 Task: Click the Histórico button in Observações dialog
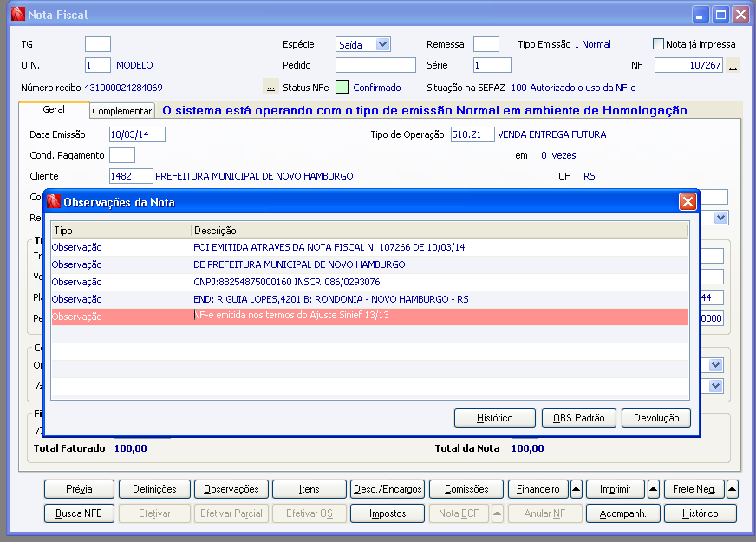click(x=495, y=418)
